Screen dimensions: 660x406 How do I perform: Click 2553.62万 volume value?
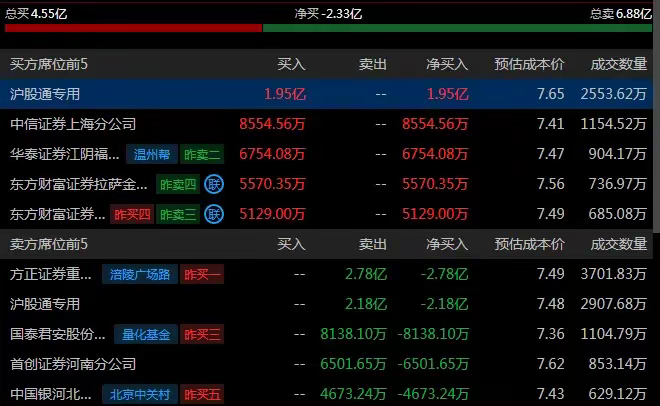[x=614, y=94]
